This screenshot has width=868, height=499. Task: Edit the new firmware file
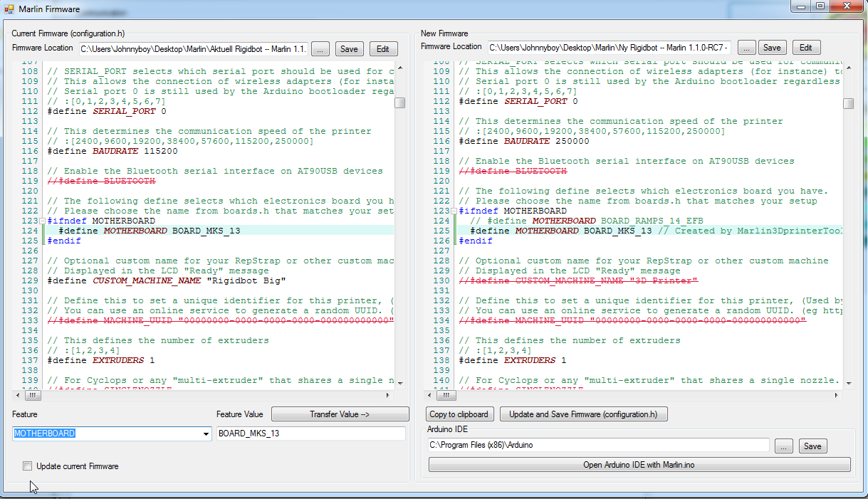(x=806, y=48)
